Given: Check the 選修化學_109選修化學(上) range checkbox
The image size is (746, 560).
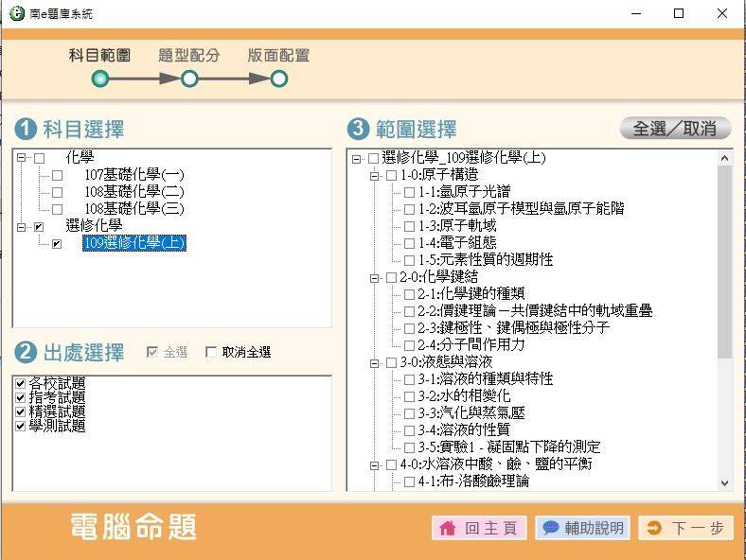Looking at the screenshot, I should (x=374, y=158).
